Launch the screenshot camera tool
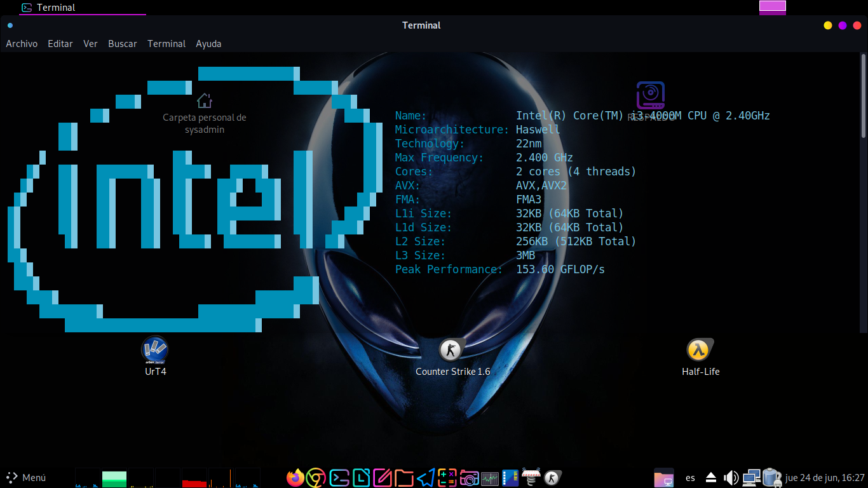Screen dimensions: 868x488 [469, 478]
